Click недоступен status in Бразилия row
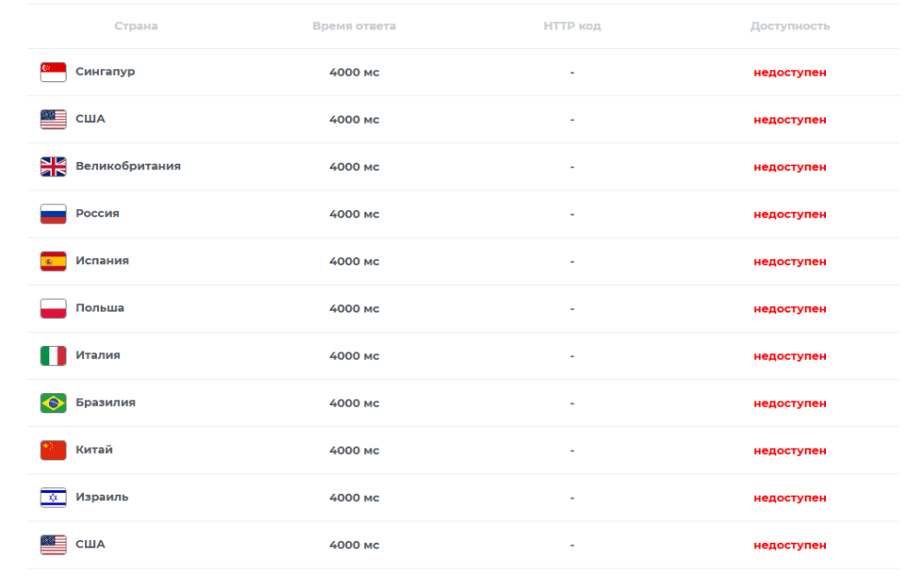The image size is (924, 576). click(790, 403)
